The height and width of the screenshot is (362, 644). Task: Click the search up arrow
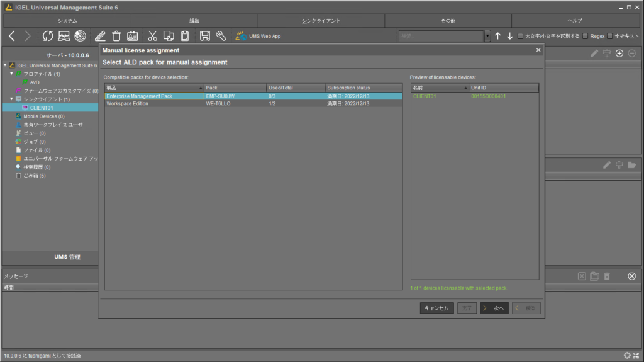[498, 37]
